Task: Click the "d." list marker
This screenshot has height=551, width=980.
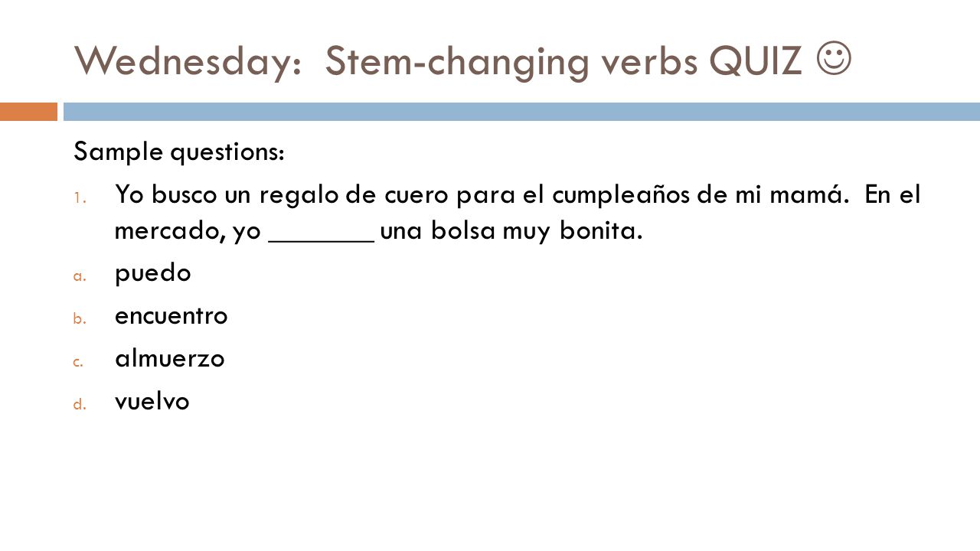Action: pyautogui.click(x=79, y=405)
